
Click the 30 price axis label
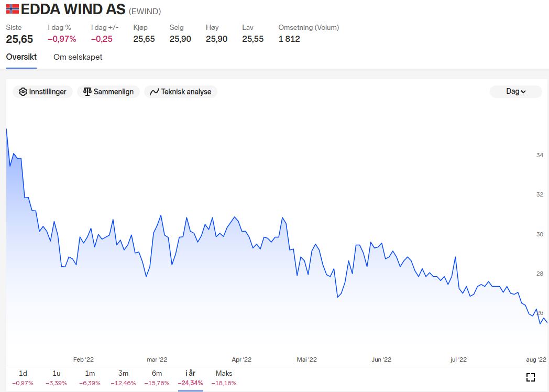(540, 234)
